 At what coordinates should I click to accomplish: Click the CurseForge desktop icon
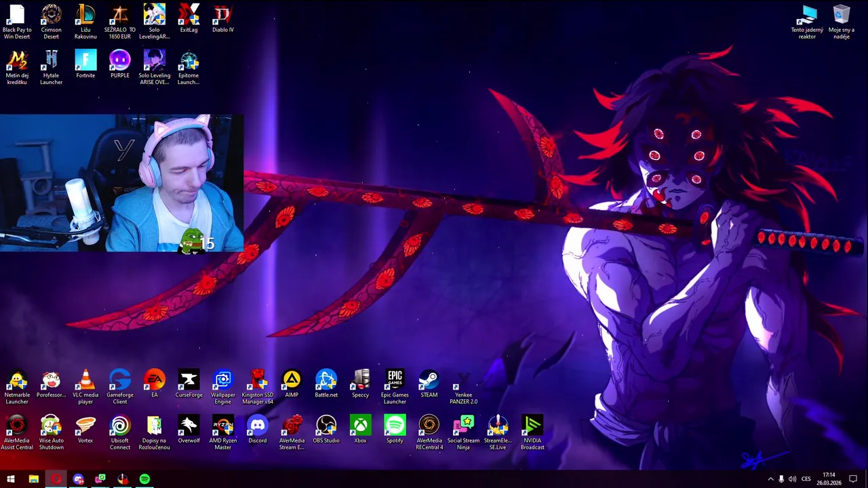click(189, 384)
